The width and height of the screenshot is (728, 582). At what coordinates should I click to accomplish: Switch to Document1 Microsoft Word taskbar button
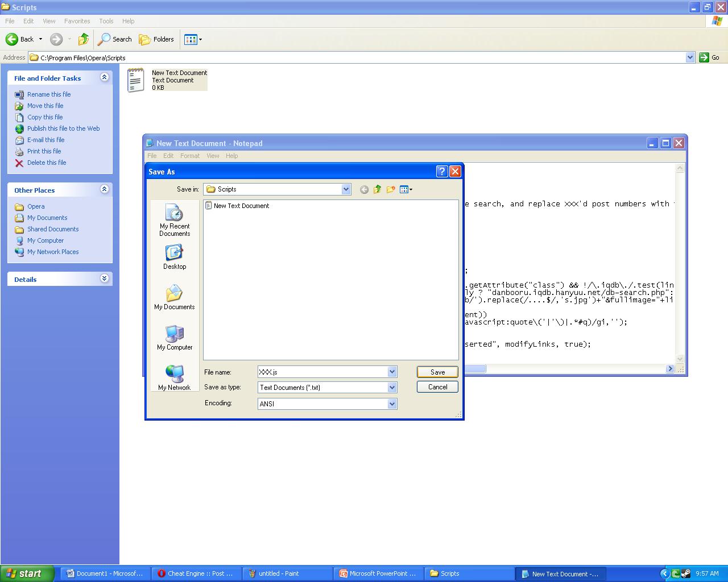coord(106,573)
